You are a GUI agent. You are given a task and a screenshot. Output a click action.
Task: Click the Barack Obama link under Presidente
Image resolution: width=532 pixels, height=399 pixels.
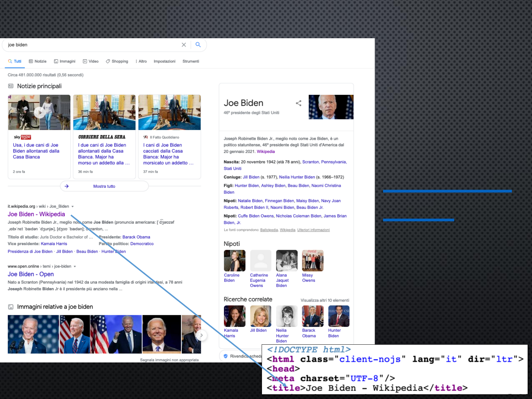coord(136,237)
